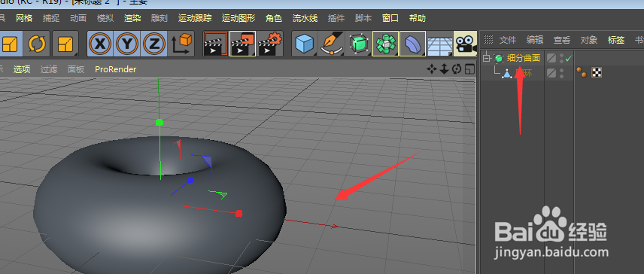Open the 帮助 menu

tap(418, 19)
